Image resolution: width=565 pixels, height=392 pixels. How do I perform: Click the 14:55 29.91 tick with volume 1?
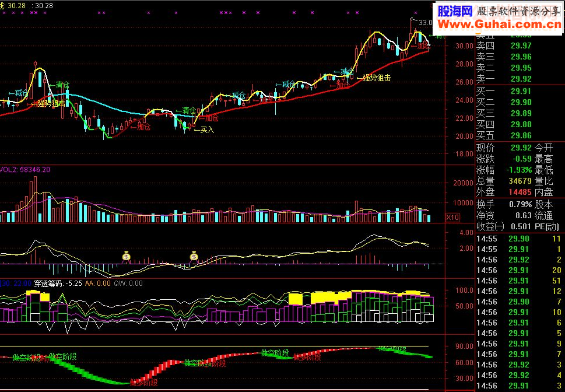(520, 249)
